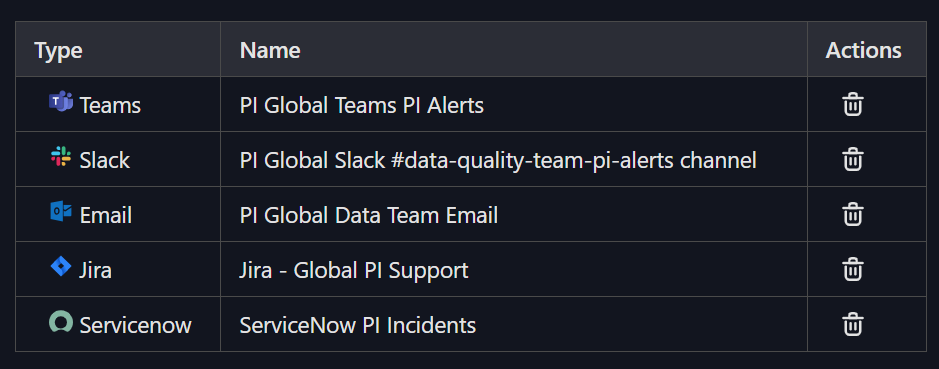This screenshot has height=369, width=939.
Task: Delete the Teams PI Alerts entry
Action: click(x=852, y=104)
